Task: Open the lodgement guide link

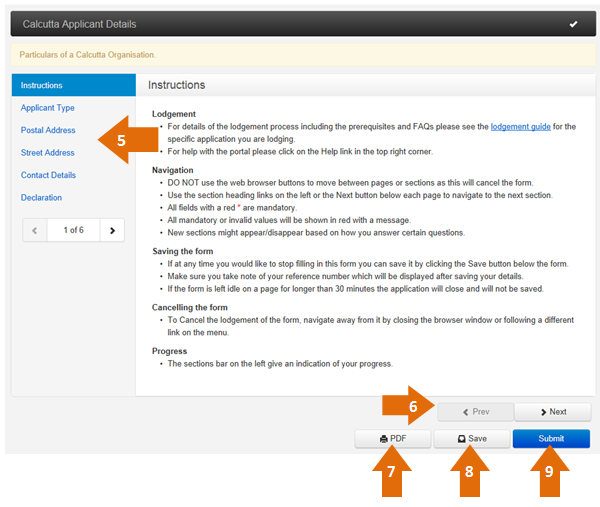Action: (520, 127)
